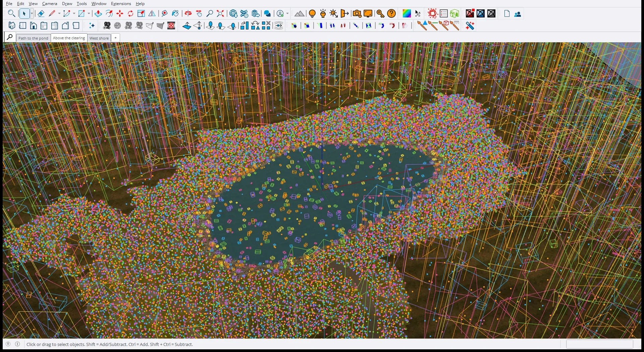Open the Draw menu
644x352 pixels.
67,4
